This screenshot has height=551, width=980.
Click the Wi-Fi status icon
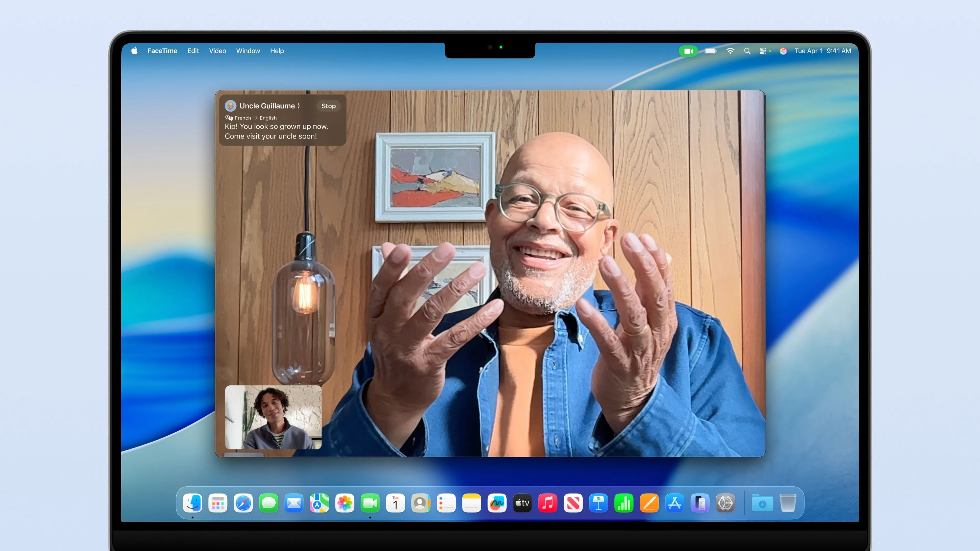click(x=730, y=51)
